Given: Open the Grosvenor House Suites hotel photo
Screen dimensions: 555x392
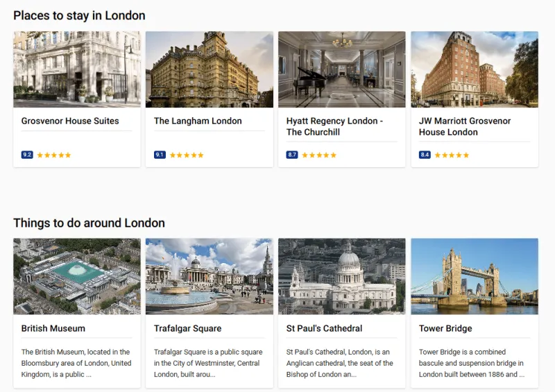Looking at the screenshot, I should [x=77, y=69].
